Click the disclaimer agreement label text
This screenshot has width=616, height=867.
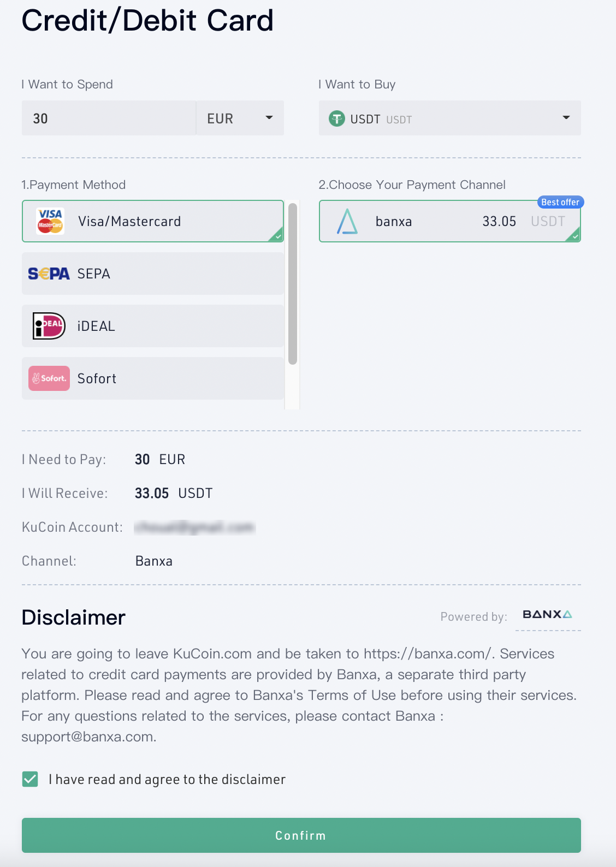pos(167,779)
